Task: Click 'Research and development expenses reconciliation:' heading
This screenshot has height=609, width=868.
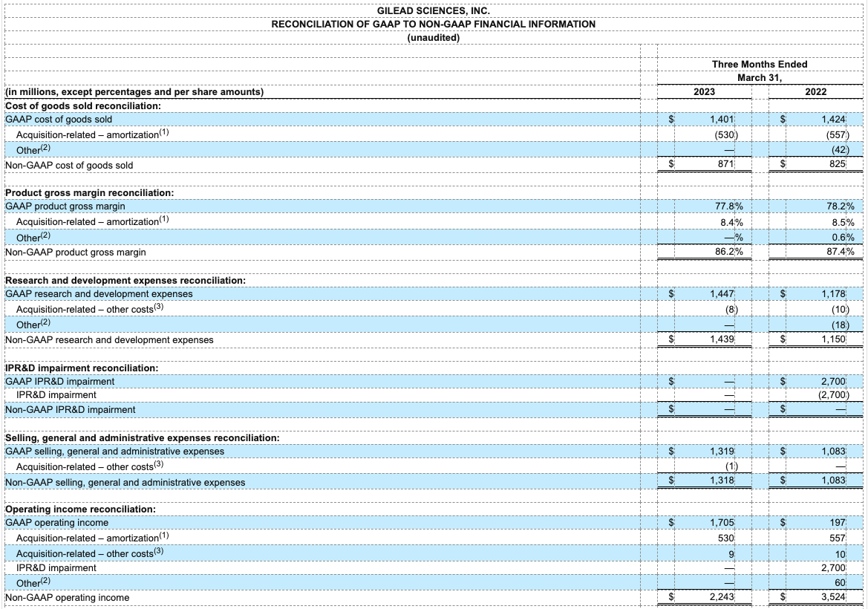Action: [x=125, y=280]
